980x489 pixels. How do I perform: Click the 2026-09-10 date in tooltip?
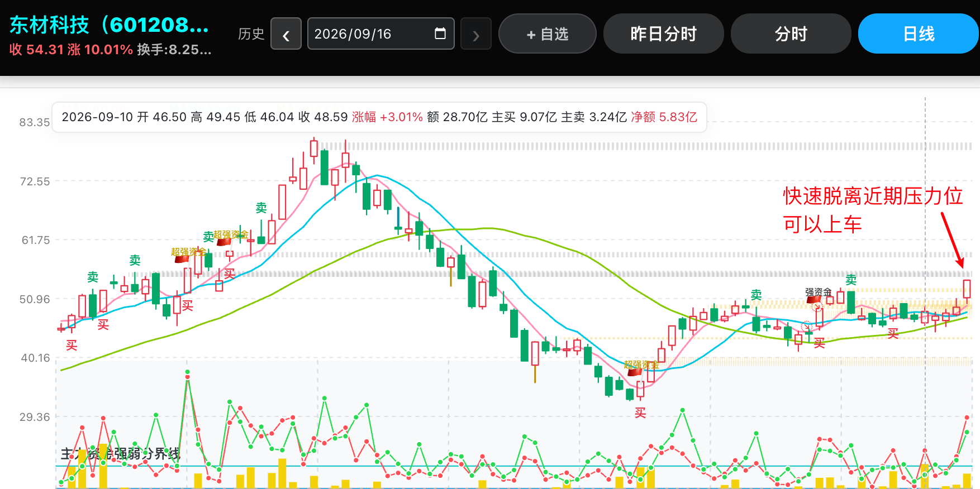click(x=97, y=117)
